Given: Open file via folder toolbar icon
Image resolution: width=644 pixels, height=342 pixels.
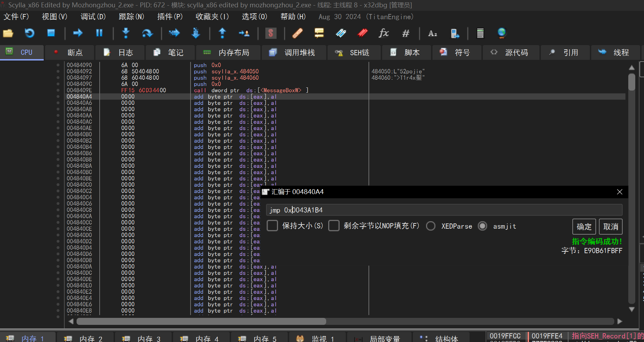Looking at the screenshot, I should point(8,33).
